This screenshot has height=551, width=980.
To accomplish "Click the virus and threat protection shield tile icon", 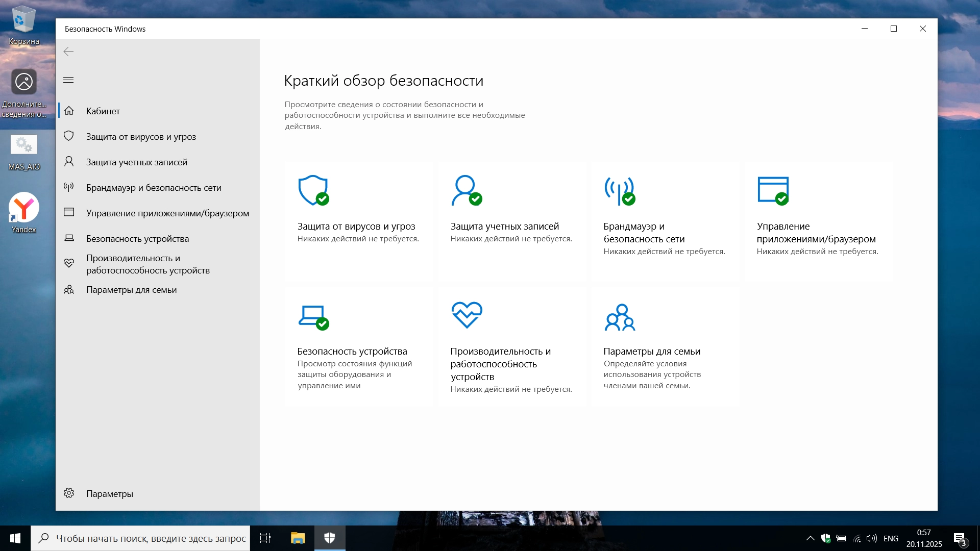I will coord(313,190).
